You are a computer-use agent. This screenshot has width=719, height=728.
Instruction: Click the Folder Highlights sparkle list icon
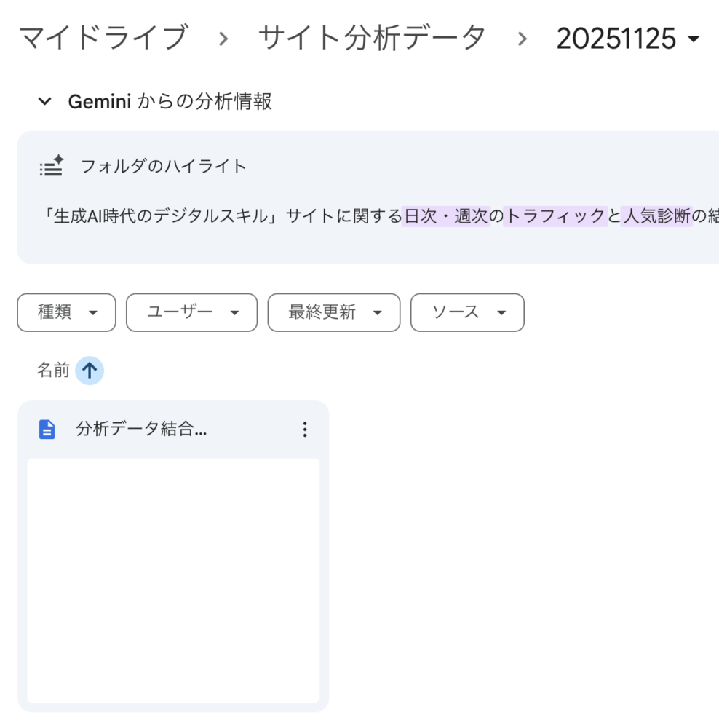(x=52, y=167)
